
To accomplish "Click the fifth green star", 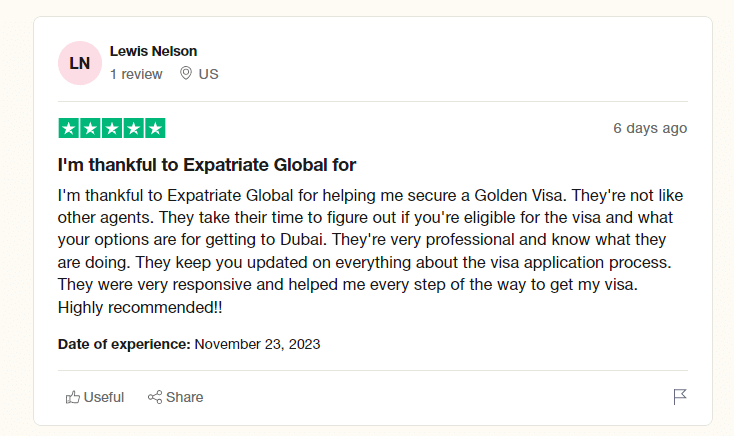I will (x=155, y=128).
